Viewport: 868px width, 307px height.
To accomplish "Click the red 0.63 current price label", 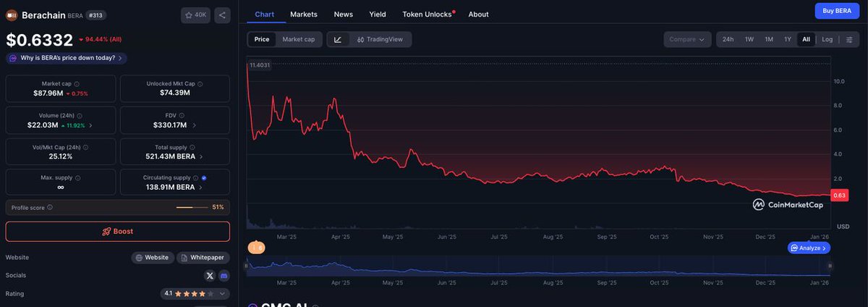I will pyautogui.click(x=840, y=195).
